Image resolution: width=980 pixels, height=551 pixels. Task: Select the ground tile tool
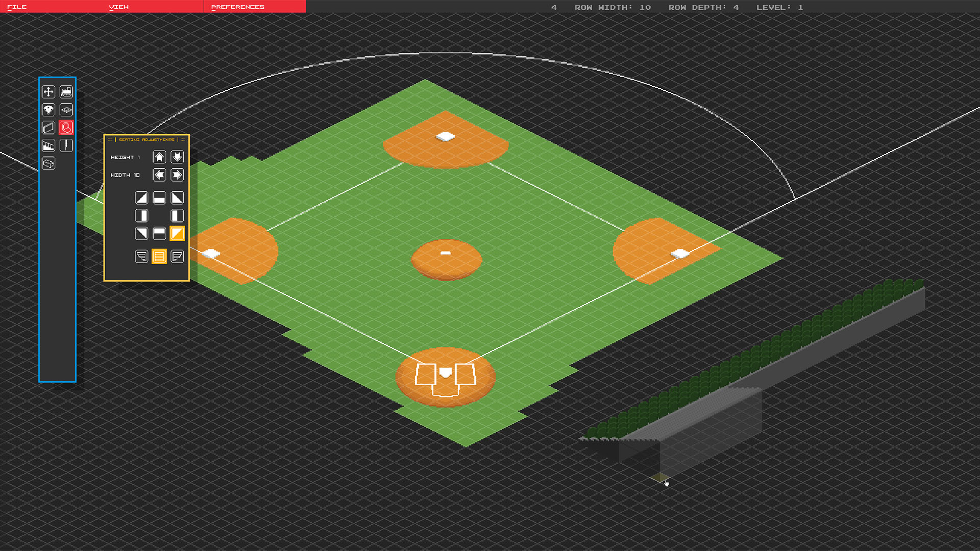click(x=66, y=110)
